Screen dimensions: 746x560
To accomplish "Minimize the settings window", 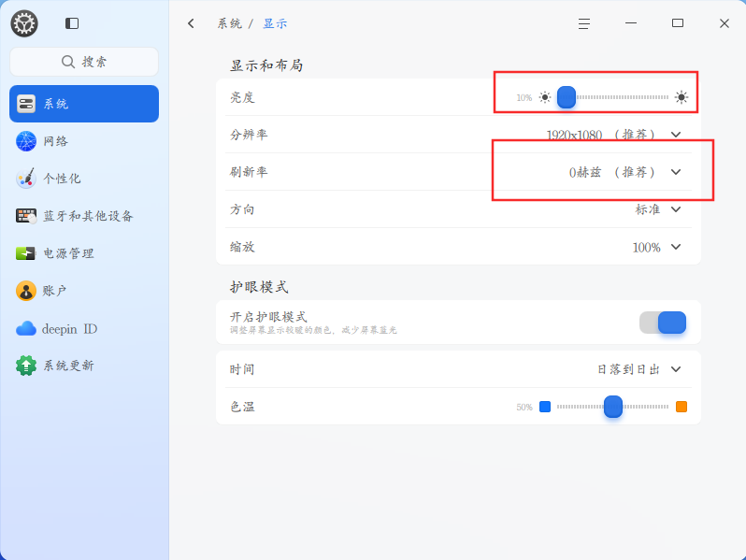I will tap(631, 22).
